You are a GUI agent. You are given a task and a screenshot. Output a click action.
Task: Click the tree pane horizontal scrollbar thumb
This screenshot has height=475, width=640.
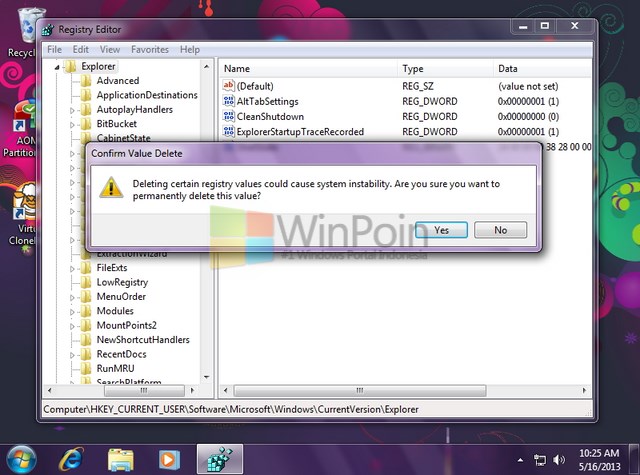(x=144, y=391)
